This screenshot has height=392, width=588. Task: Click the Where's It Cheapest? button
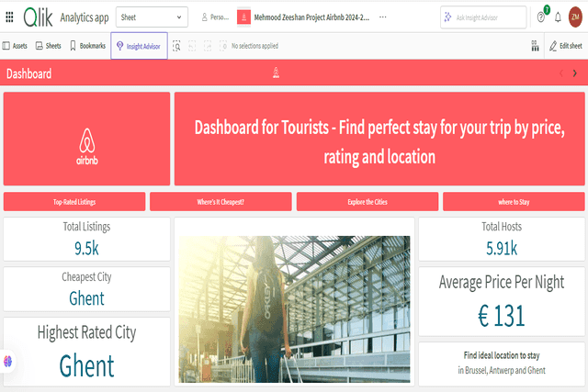click(x=220, y=202)
